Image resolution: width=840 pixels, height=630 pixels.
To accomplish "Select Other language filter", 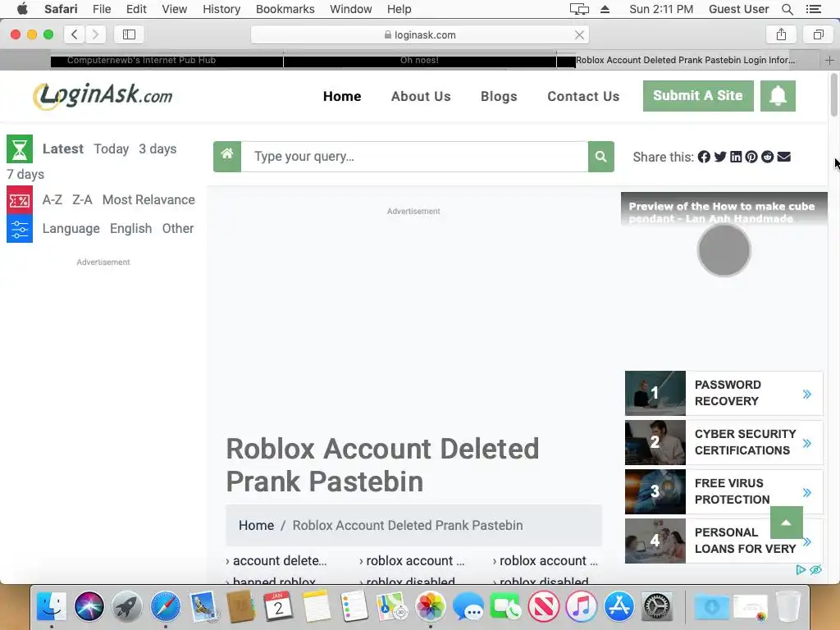I will 178,229.
